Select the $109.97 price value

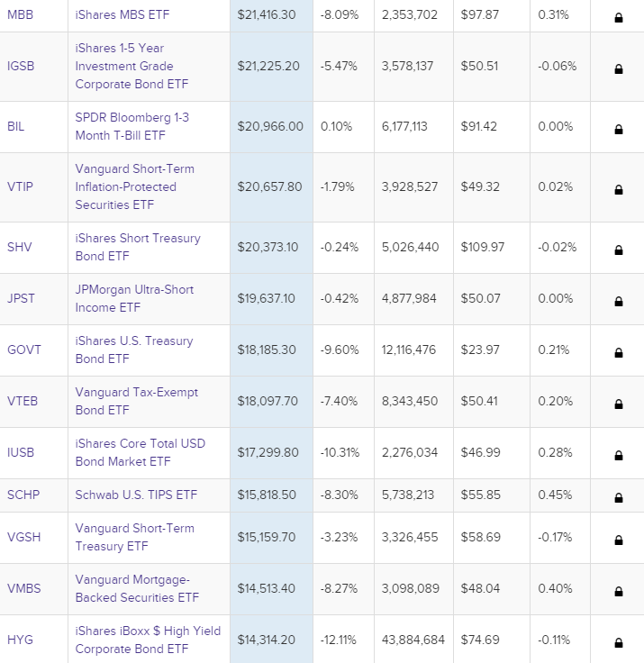[x=483, y=247]
